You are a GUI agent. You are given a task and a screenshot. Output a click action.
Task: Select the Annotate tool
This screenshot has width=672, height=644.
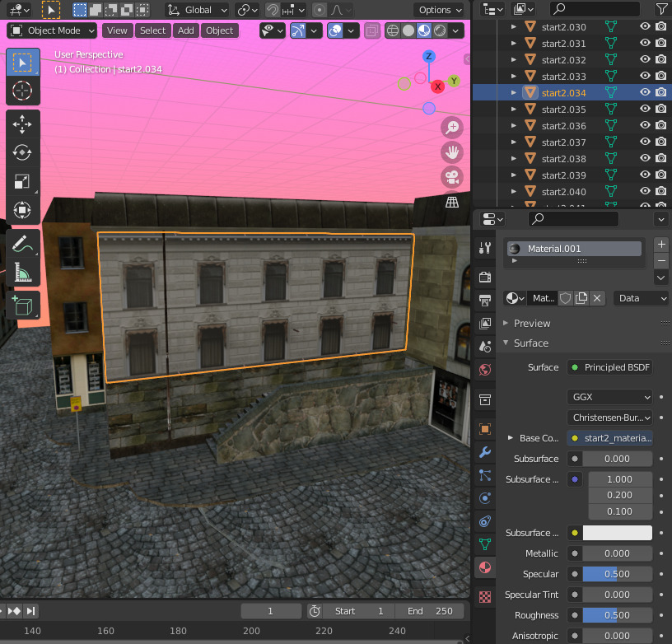(23, 242)
